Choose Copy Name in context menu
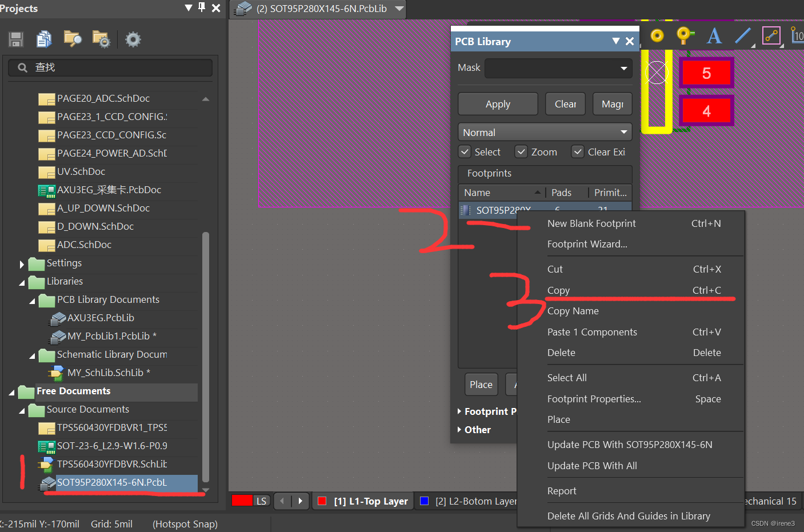 coord(630,311)
